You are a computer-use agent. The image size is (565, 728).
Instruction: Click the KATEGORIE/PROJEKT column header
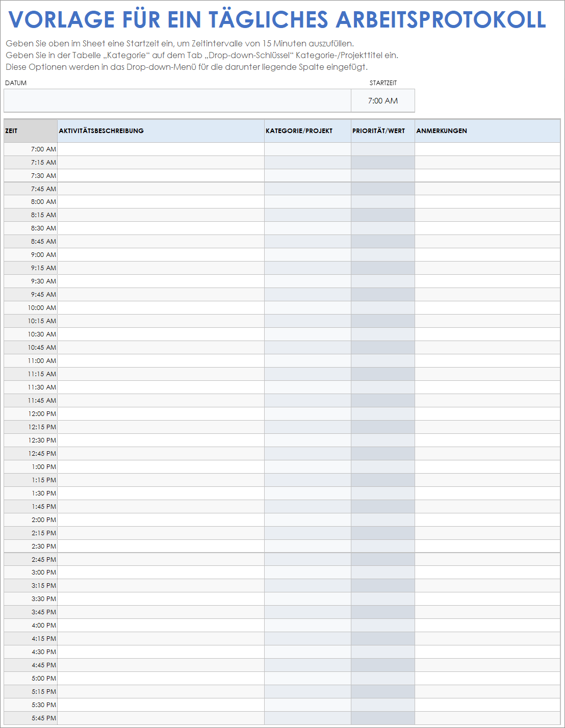coord(307,131)
